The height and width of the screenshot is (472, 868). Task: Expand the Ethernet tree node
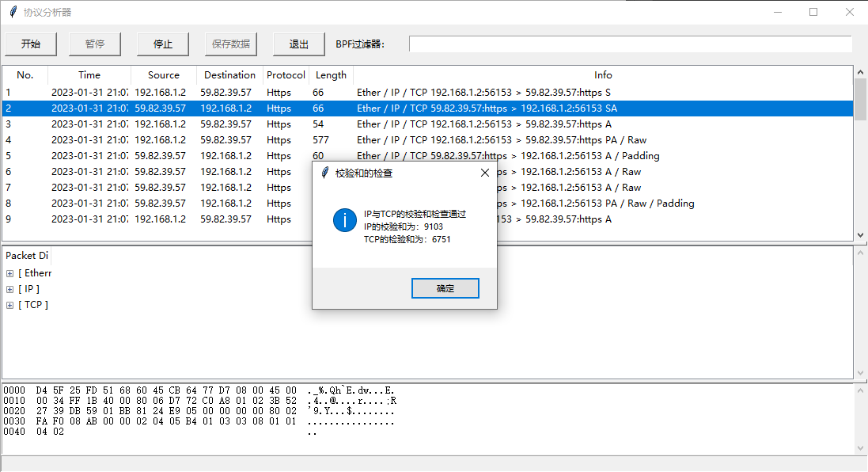click(10, 273)
